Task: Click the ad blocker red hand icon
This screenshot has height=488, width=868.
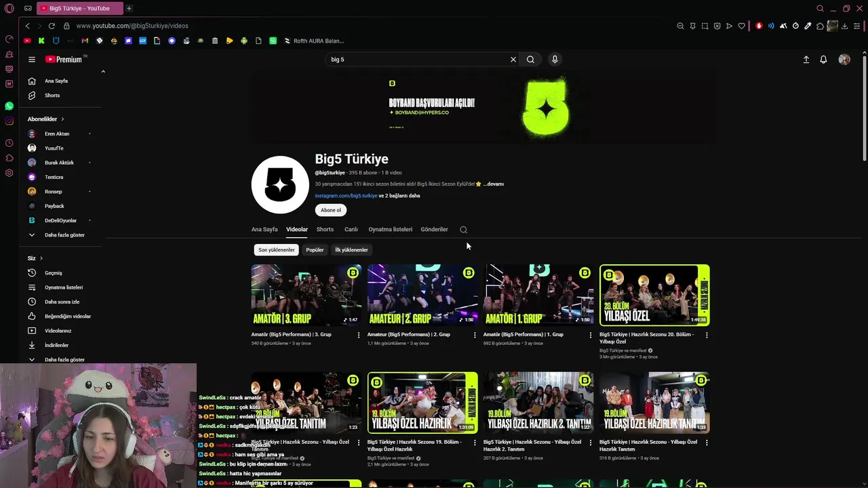Action: pos(759,26)
